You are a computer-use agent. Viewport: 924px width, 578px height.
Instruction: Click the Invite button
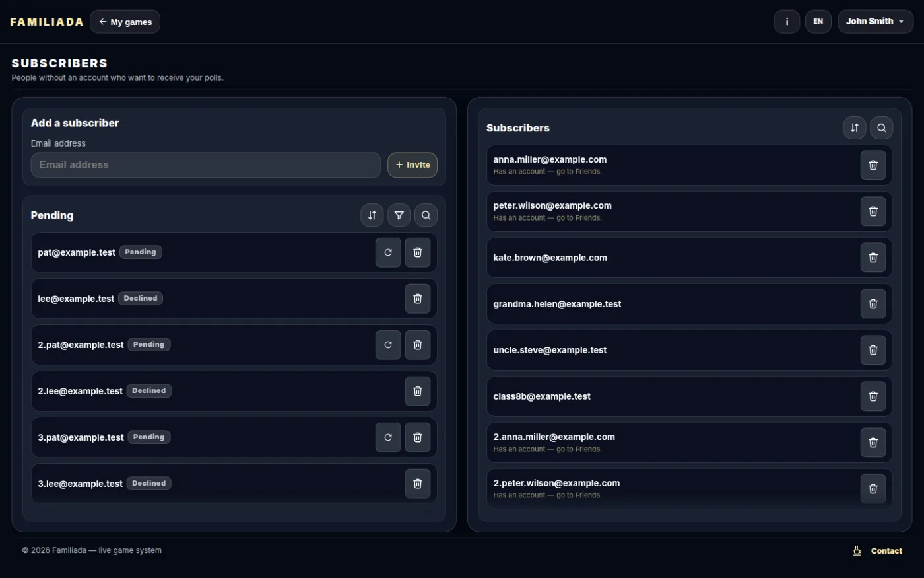[x=412, y=165]
